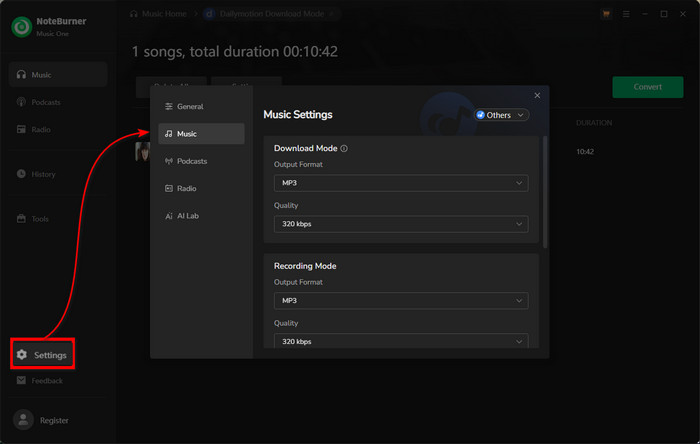Viewport: 700px width, 444px height.
Task: Click the DURATION column header
Action: [594, 123]
